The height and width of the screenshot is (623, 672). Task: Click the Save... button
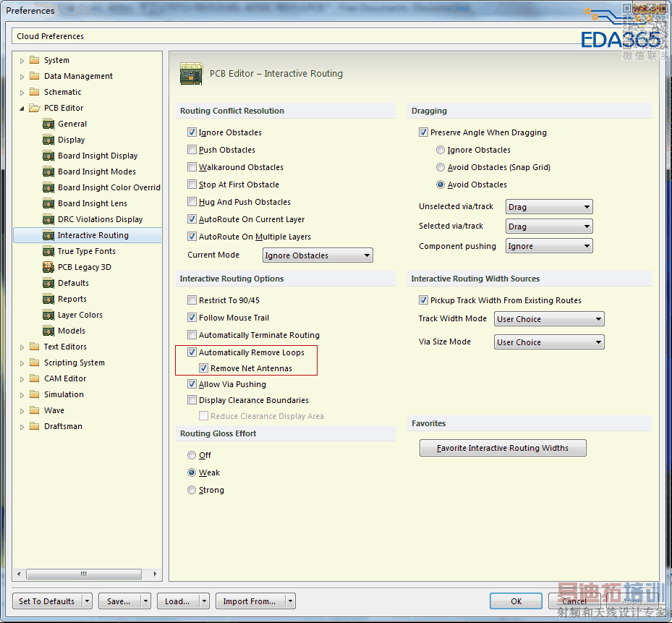(x=119, y=601)
